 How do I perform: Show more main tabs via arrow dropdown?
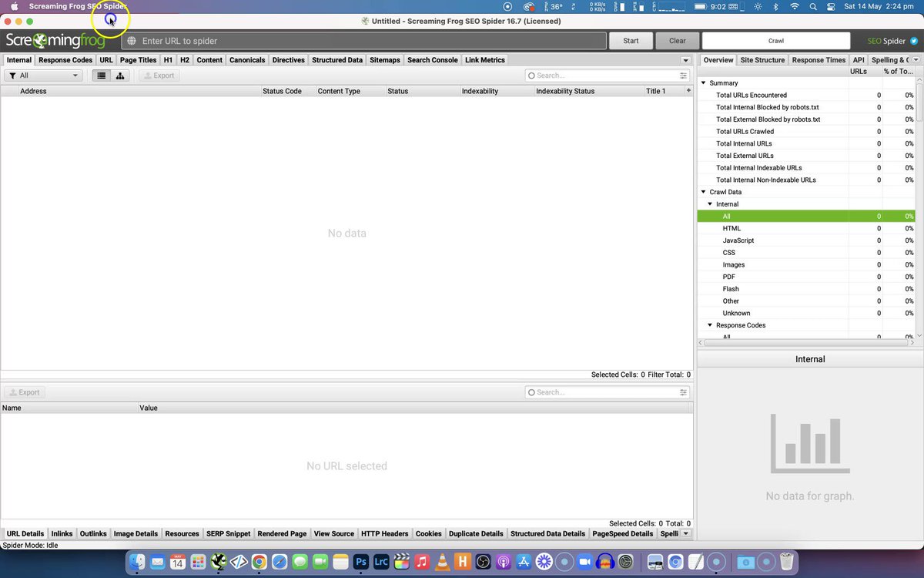pos(685,60)
